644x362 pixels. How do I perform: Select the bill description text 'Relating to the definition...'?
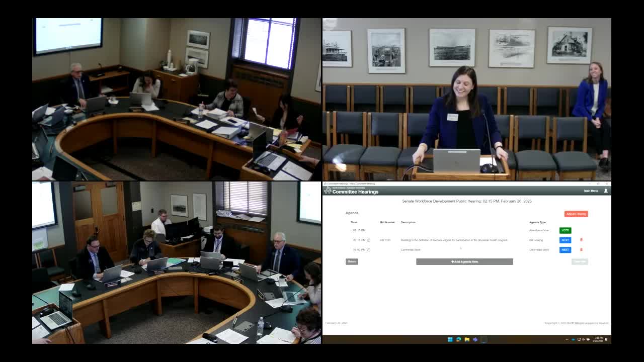click(454, 240)
